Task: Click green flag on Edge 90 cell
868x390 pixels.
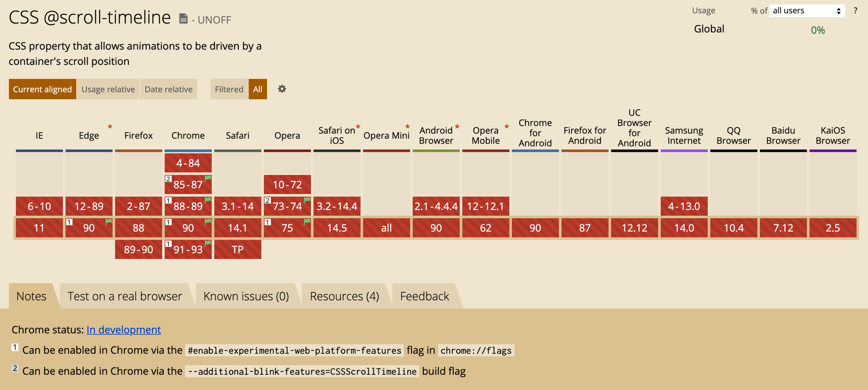Action: click(109, 222)
